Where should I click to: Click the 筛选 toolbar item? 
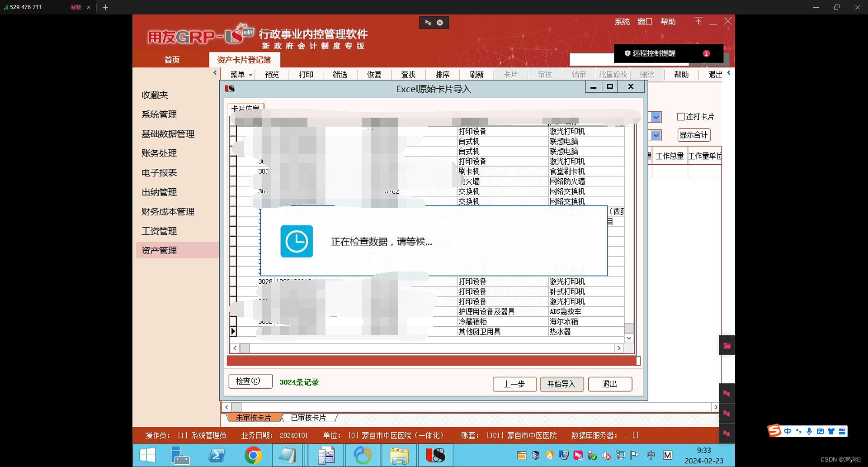(x=340, y=75)
